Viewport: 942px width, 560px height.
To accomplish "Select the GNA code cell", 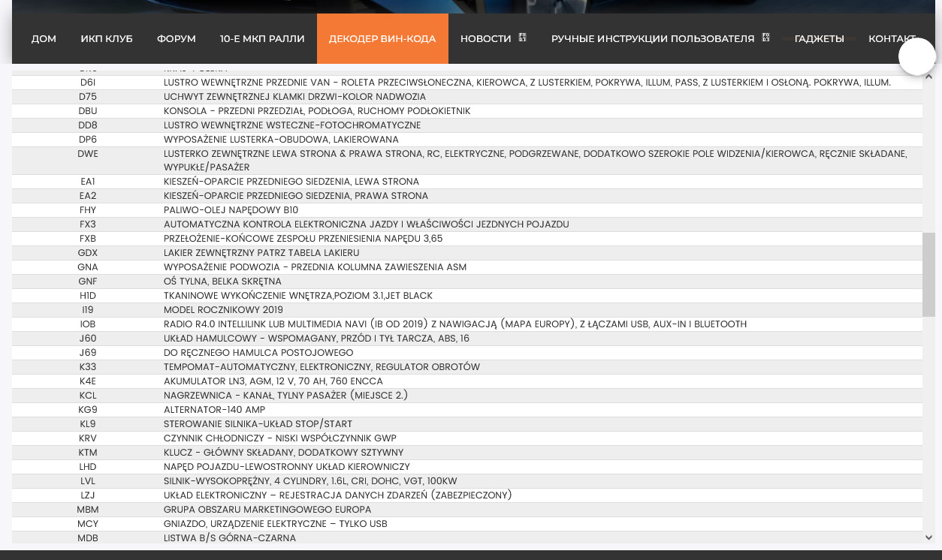I will tap(88, 267).
